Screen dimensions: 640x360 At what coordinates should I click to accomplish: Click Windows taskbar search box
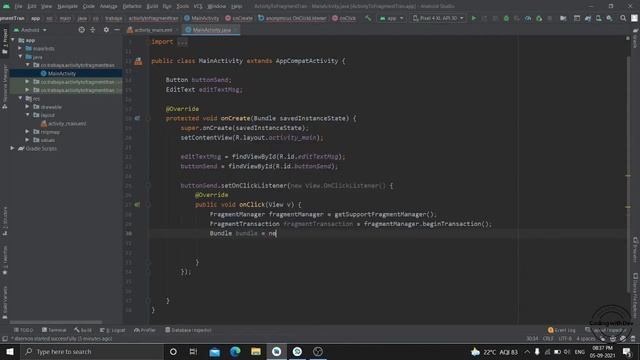tap(91, 351)
